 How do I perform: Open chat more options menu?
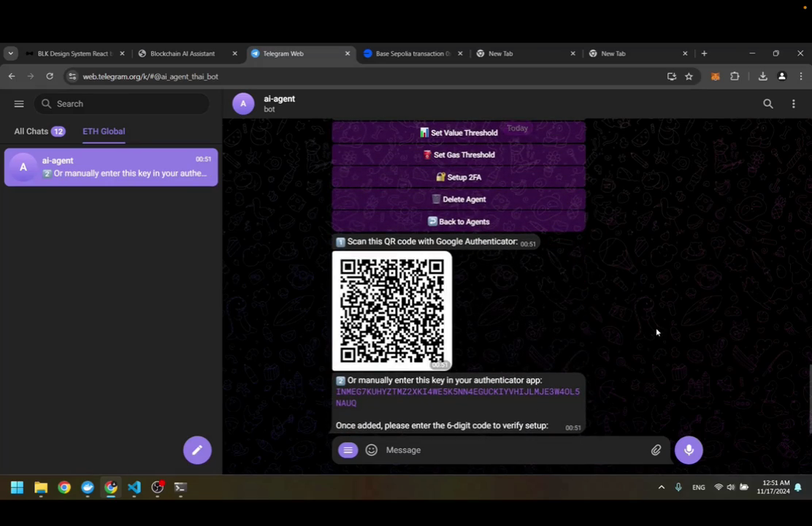(793, 104)
